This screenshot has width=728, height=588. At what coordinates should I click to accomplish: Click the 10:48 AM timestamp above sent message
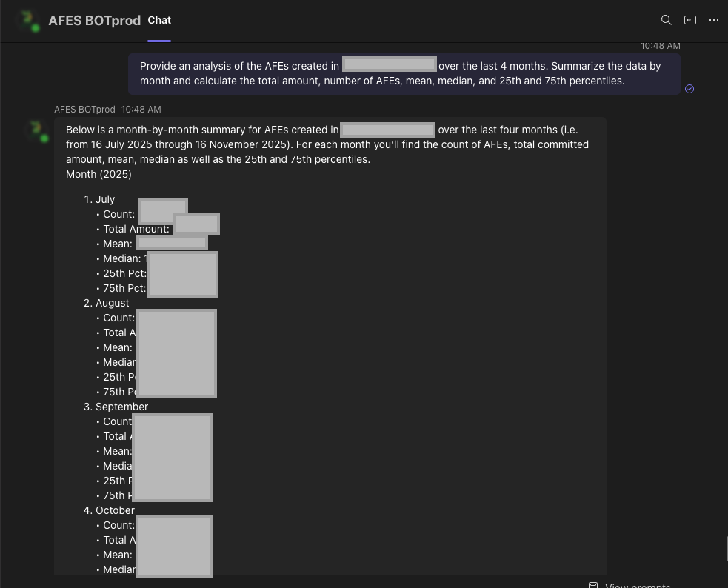660,46
